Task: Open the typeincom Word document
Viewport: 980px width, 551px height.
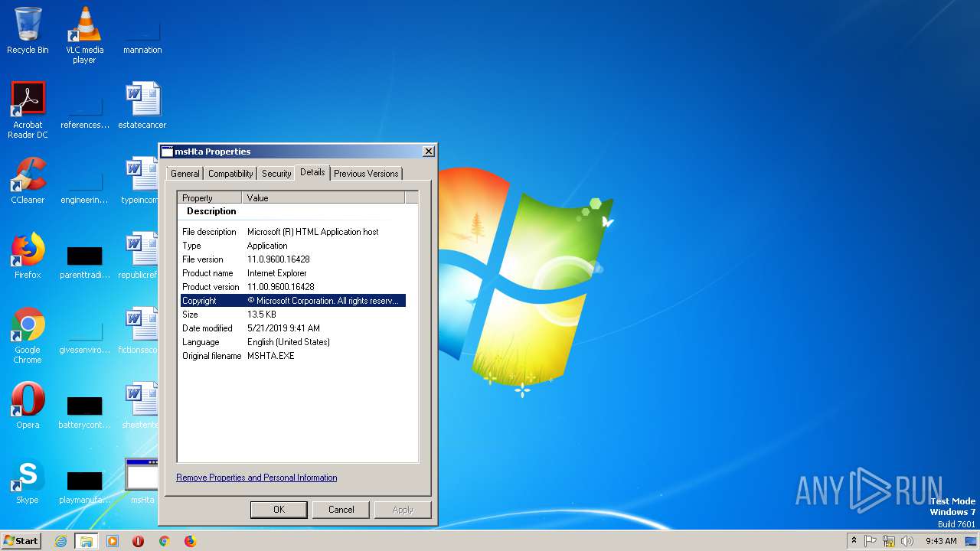Action: pos(141,181)
